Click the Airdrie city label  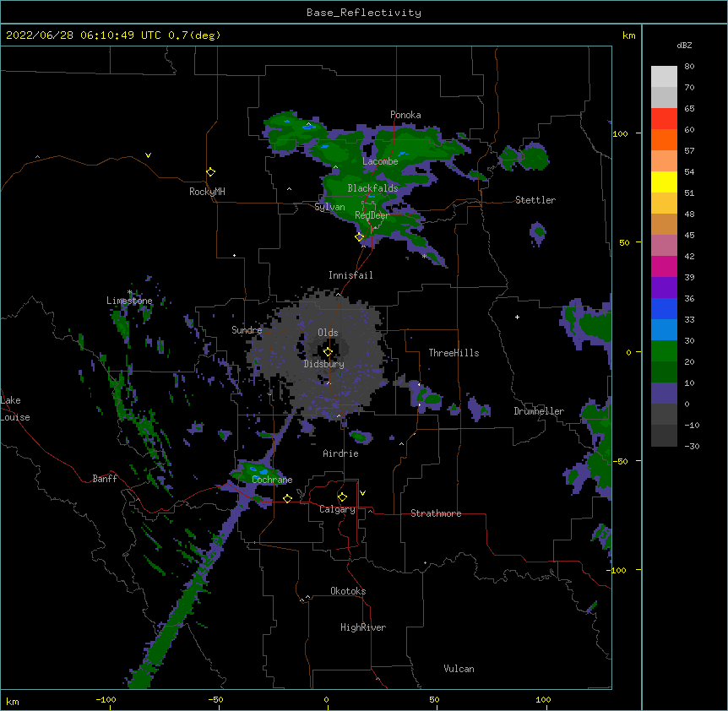point(340,453)
